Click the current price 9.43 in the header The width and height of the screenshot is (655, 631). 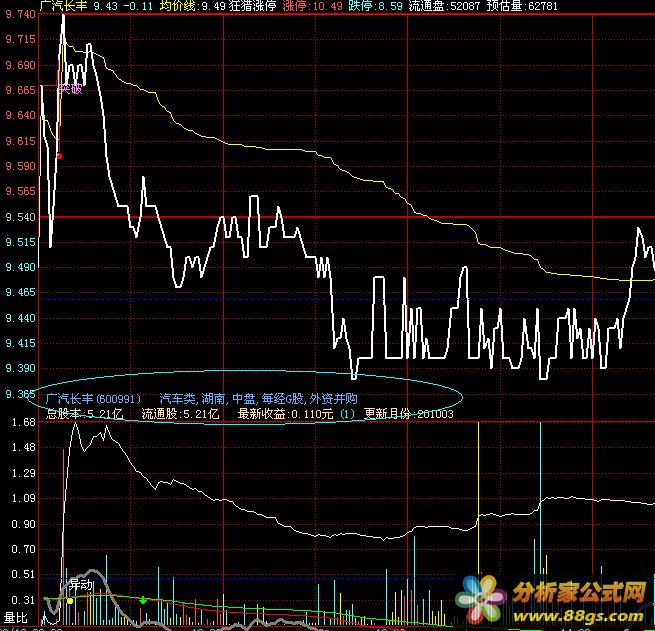[x=105, y=6]
